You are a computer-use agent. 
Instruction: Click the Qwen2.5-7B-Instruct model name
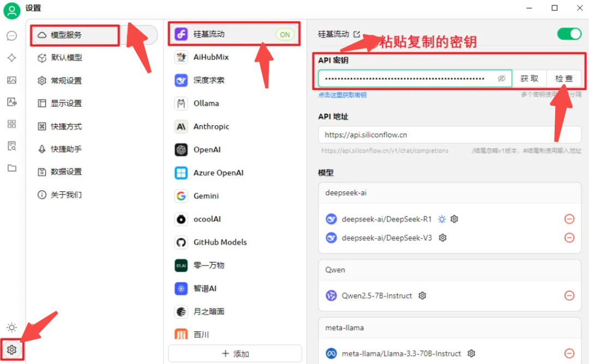click(377, 295)
